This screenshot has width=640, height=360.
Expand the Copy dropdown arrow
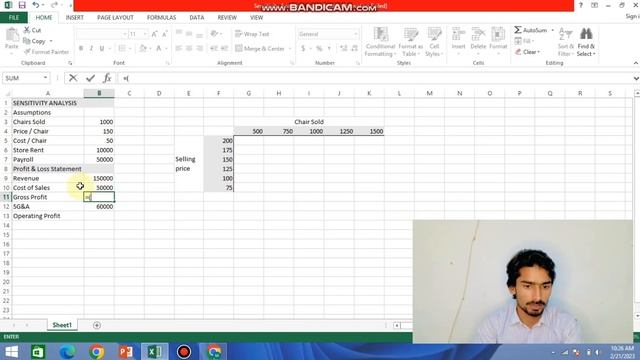(x=51, y=41)
